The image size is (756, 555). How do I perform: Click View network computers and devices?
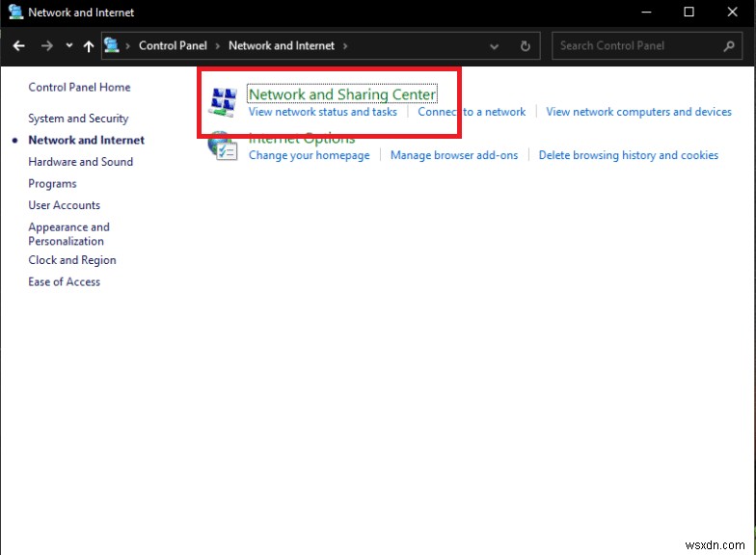pos(638,112)
